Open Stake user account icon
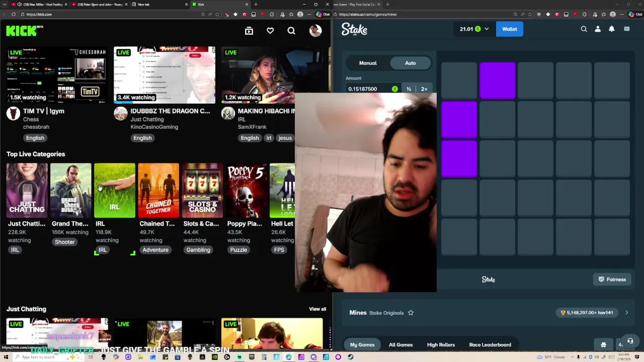This screenshot has height=362, width=644. 598,29
